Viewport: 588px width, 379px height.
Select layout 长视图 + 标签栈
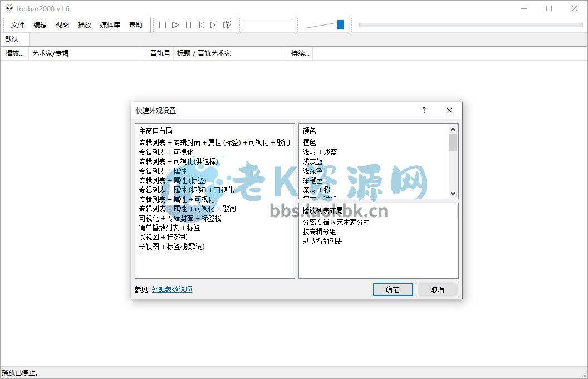[163, 237]
